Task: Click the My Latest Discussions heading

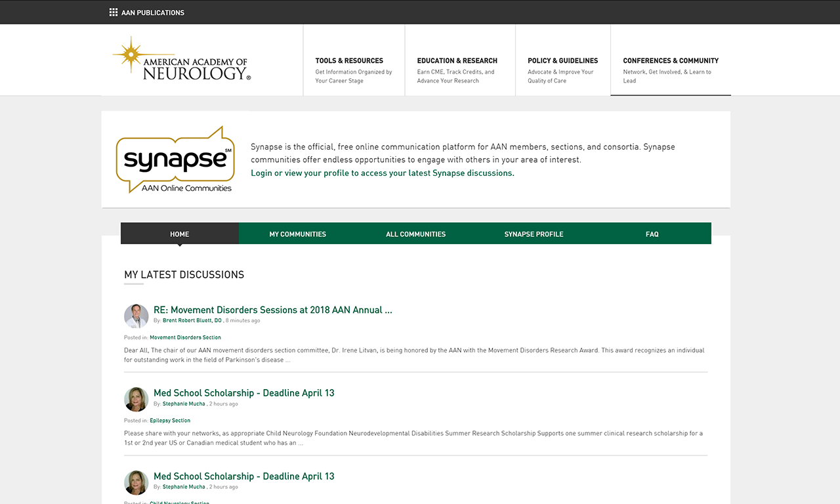Action: click(x=184, y=275)
